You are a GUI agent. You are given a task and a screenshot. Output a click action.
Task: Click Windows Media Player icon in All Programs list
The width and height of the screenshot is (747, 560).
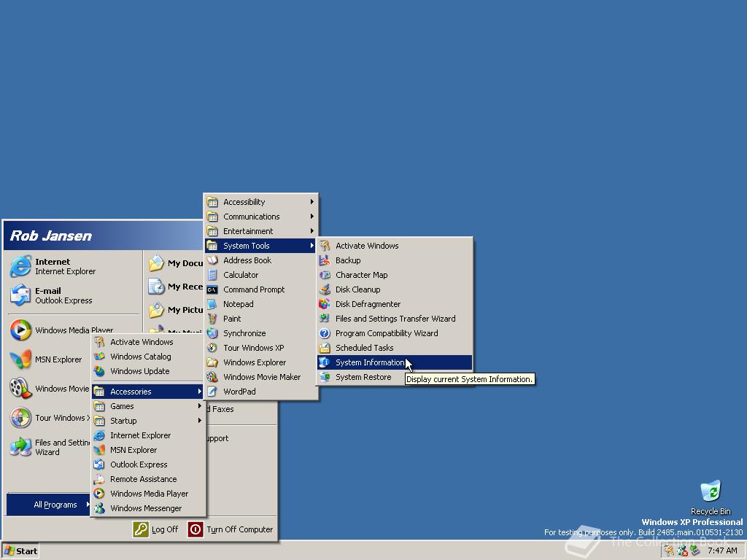[x=99, y=494]
